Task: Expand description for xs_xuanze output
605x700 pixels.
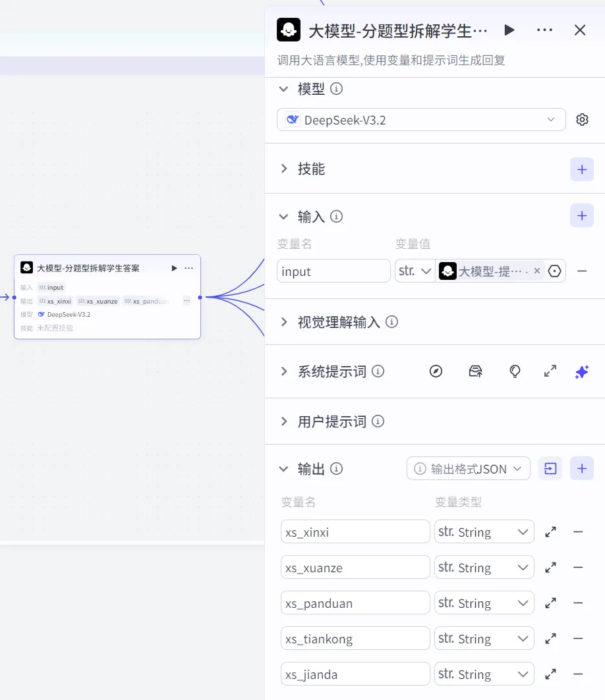Action: point(550,568)
